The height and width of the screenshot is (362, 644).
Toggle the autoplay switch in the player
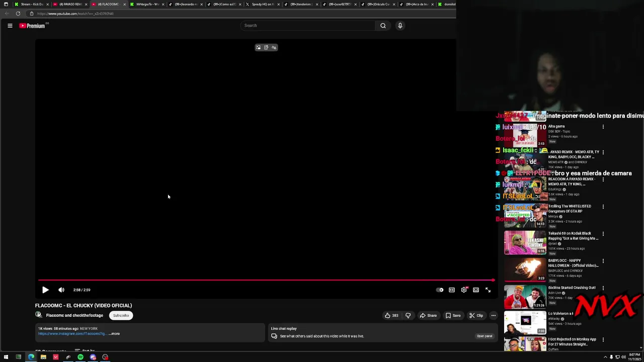coord(440,290)
